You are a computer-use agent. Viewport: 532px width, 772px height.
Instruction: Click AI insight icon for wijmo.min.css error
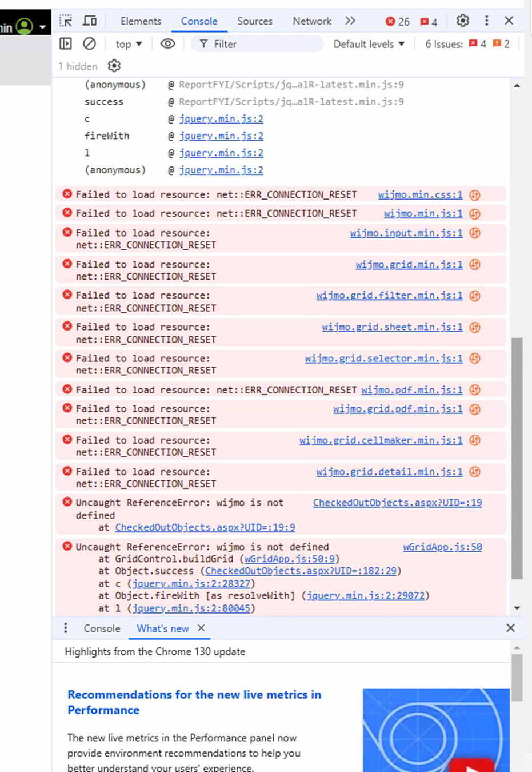[x=475, y=195]
